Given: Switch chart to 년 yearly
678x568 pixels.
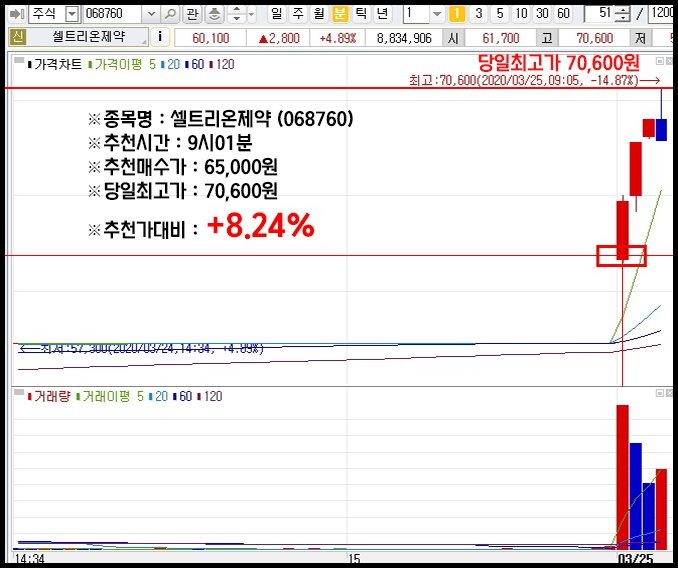Looking at the screenshot, I should point(382,14).
